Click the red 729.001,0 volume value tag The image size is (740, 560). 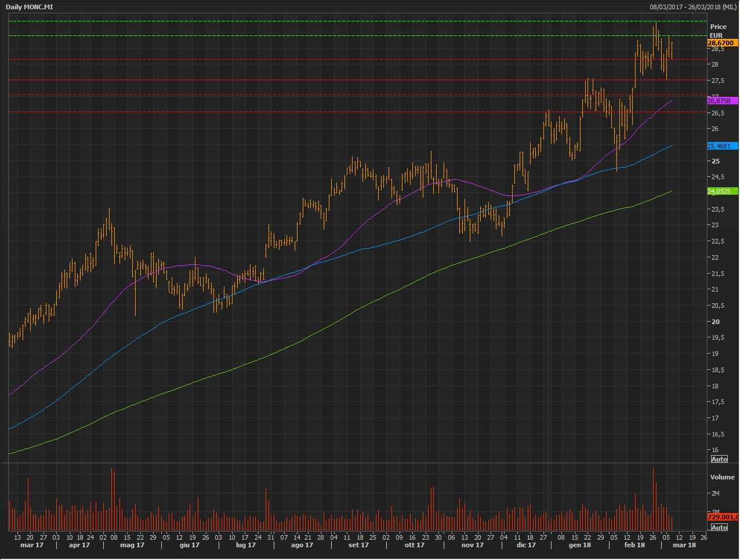click(x=723, y=517)
